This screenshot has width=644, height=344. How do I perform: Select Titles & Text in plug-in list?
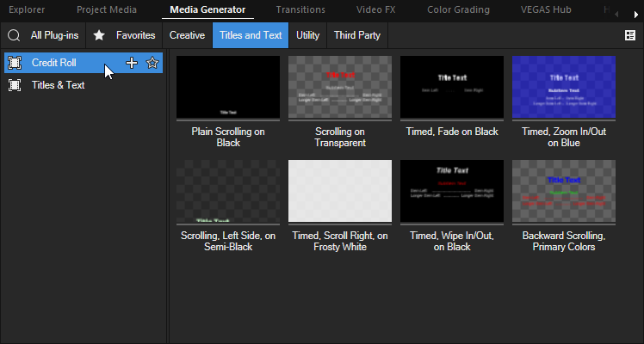(x=58, y=85)
